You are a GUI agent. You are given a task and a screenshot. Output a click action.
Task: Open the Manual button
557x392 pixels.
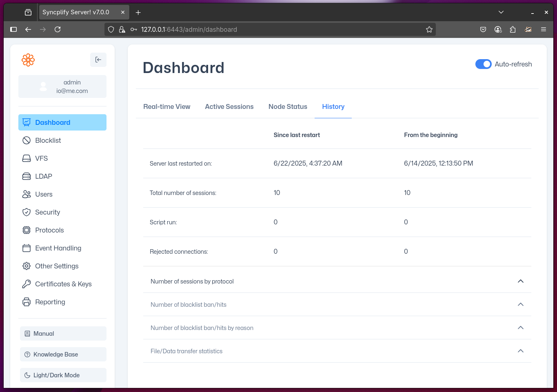point(63,333)
